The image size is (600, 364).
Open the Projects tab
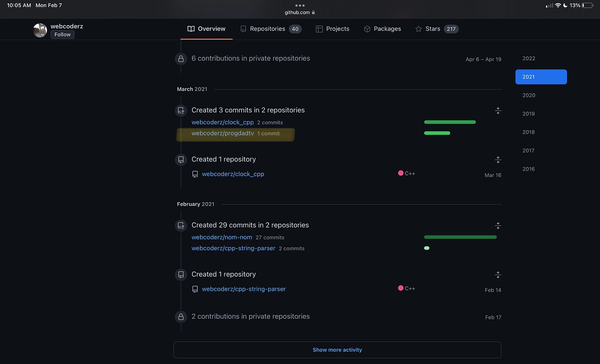pos(333,29)
